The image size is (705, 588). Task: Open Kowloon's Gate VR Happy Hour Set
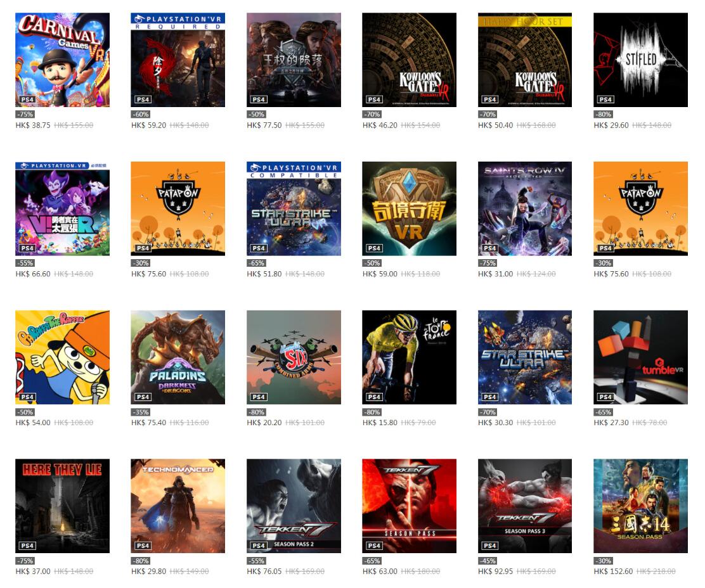pos(525,60)
